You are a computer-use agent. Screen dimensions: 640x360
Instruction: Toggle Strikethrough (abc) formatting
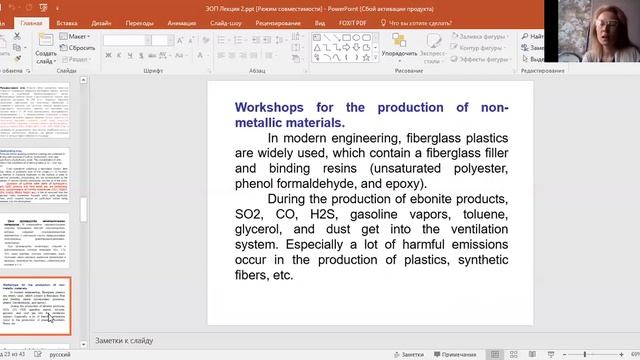[x=152, y=55]
